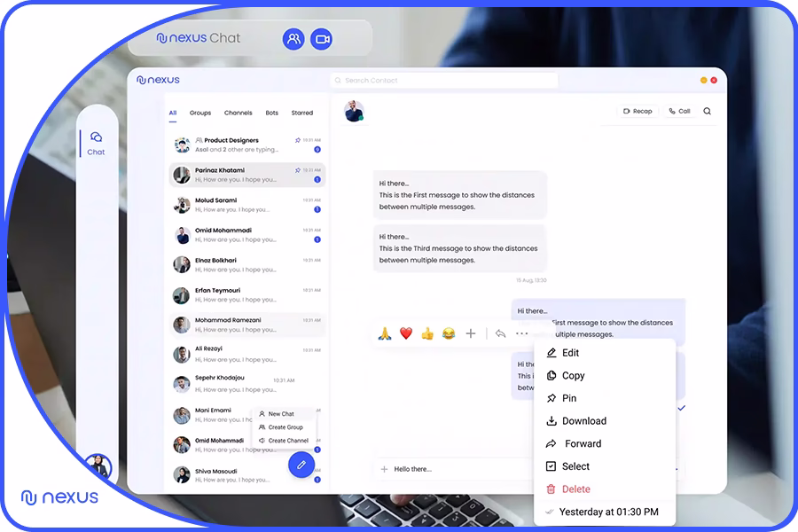Click the Call button
Viewport: 798px width, 532px height.
click(680, 112)
